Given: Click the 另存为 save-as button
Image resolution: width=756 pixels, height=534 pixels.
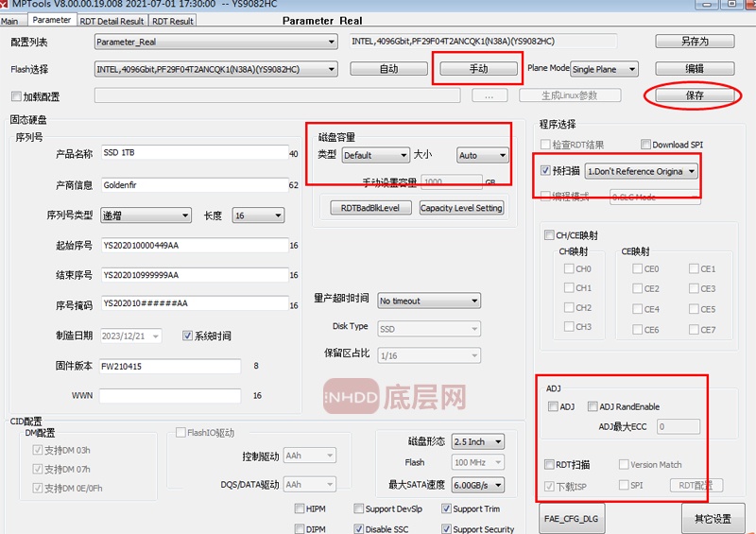Looking at the screenshot, I should 694,42.
